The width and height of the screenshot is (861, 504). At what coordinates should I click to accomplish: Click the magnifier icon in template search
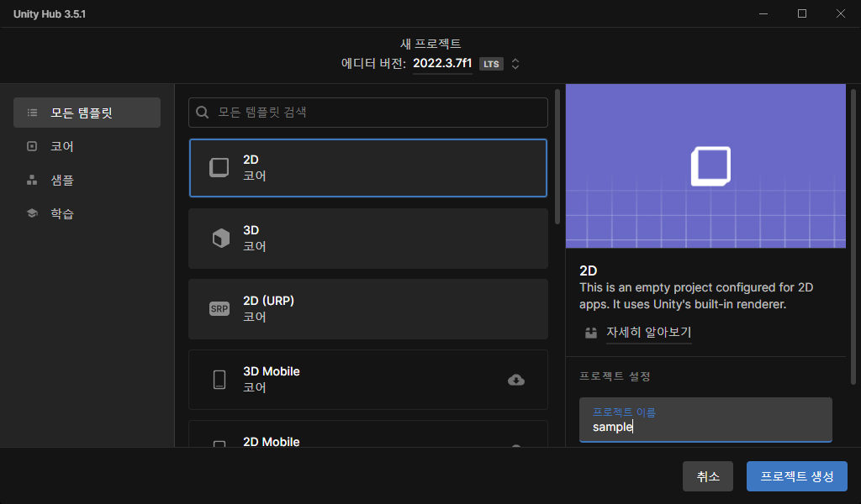[202, 113]
